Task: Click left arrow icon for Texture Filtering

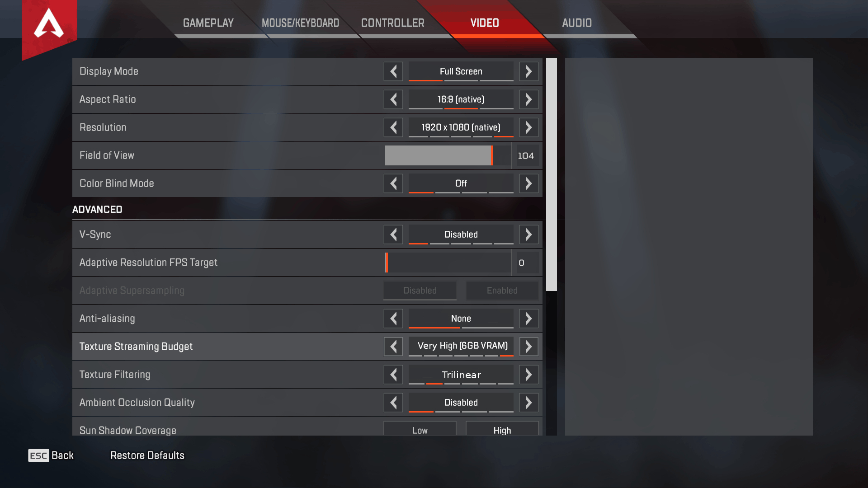Action: 393,374
